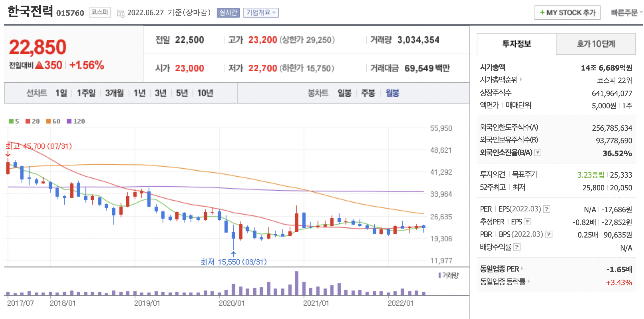
Task: Switch to the 호가10단계 tab
Action: click(596, 44)
